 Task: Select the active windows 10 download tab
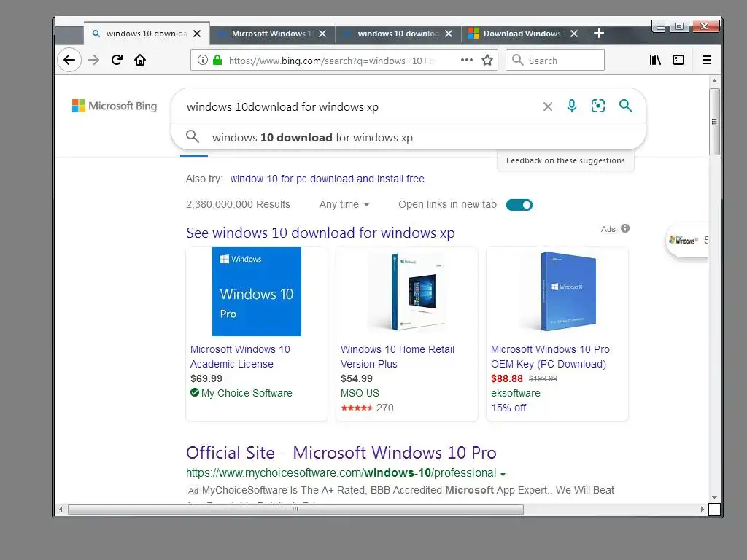[x=146, y=34]
